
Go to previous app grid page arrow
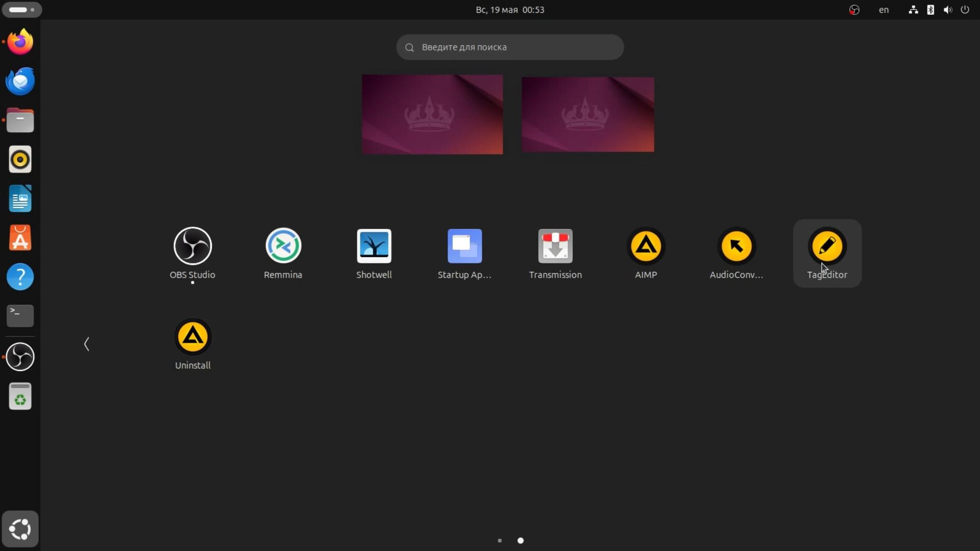87,344
